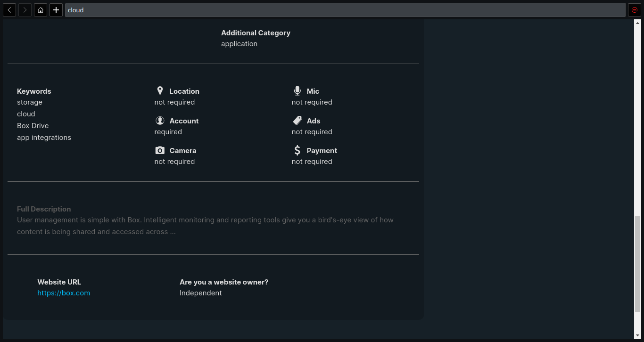Screen dimensions: 644x342
Task: Click the red circle icon beside the address bar
Action: click(634, 10)
